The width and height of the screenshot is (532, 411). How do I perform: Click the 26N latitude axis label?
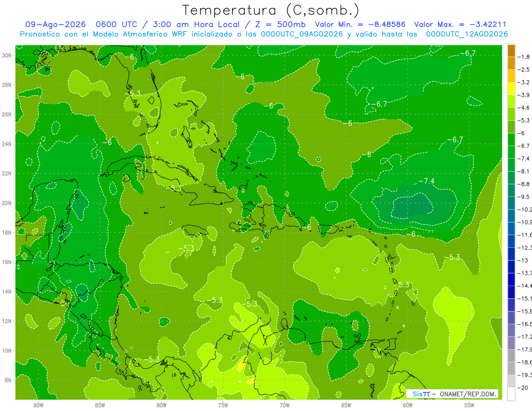click(x=8, y=114)
